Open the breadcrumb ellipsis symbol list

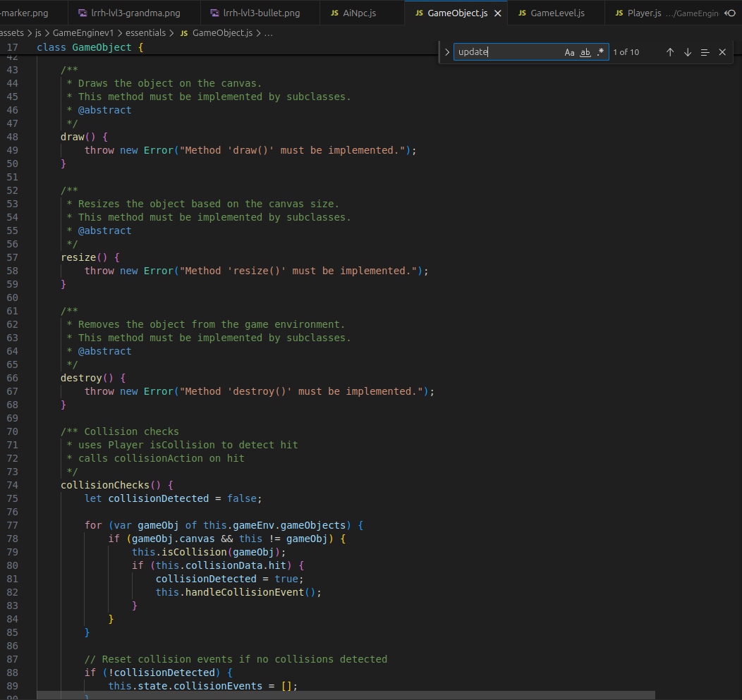(268, 33)
